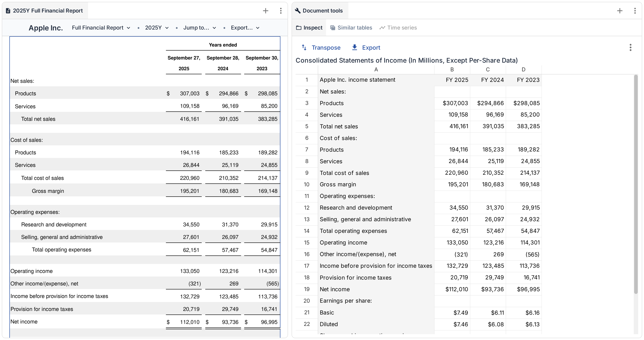Select row number 1 in the spreadsheet

coord(307,80)
